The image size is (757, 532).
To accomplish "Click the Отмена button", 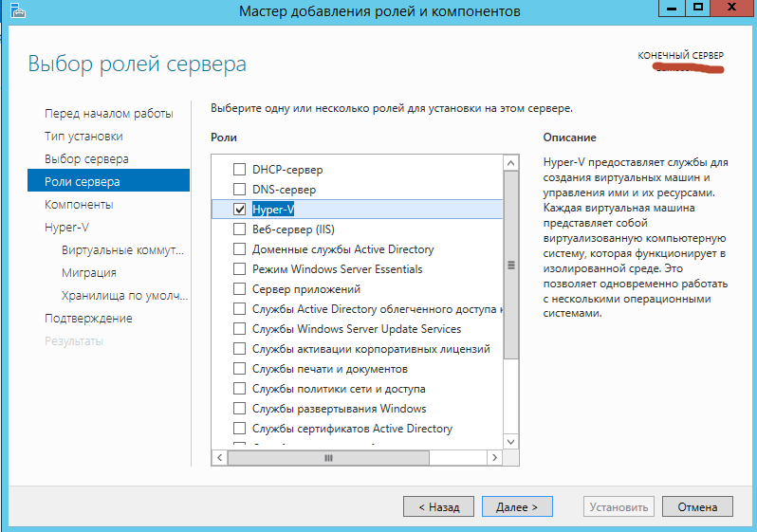I will 697,507.
